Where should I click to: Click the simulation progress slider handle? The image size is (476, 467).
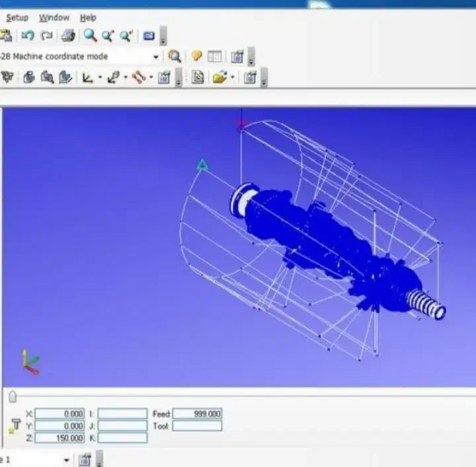click(x=13, y=396)
